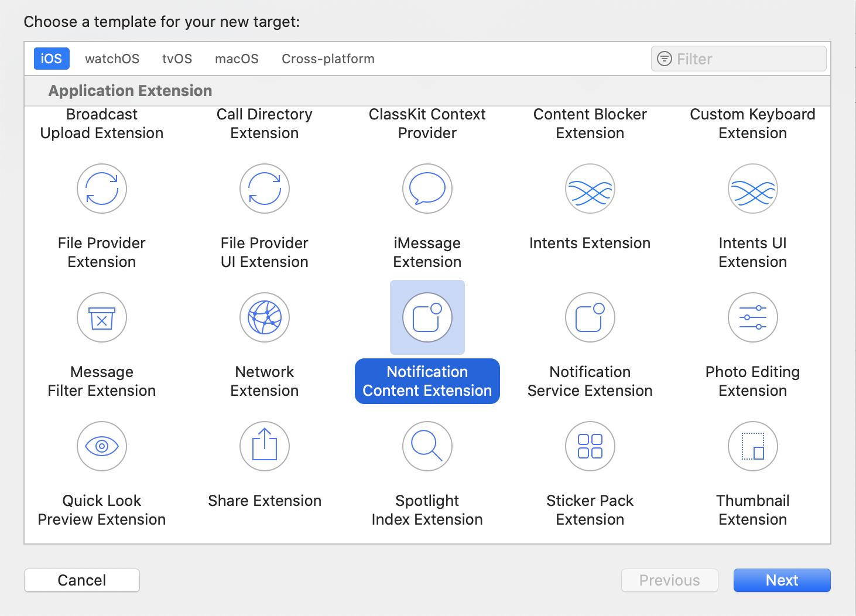856x616 pixels.
Task: Choose the Intents UI Extension icon
Action: (x=753, y=189)
